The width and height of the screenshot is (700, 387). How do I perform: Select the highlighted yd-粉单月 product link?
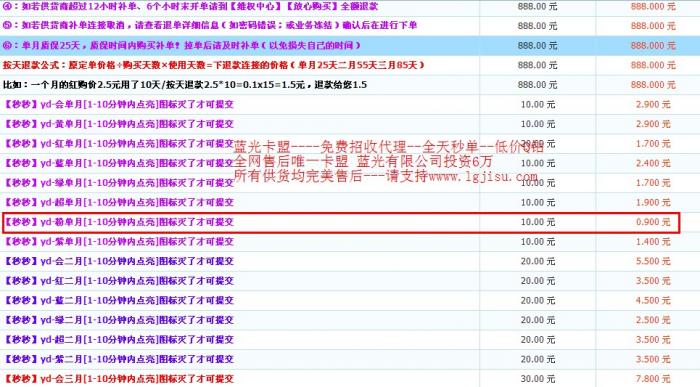[x=119, y=222]
